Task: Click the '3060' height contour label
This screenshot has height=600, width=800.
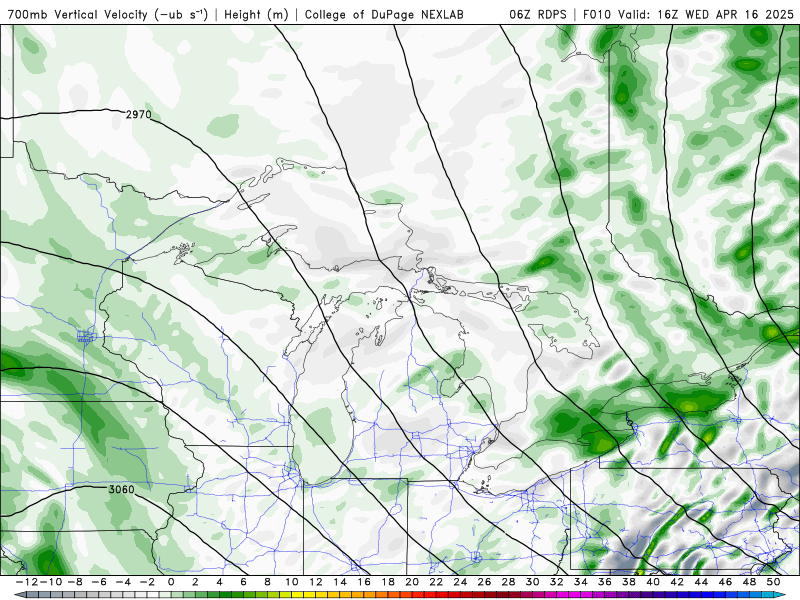Action: click(x=121, y=490)
